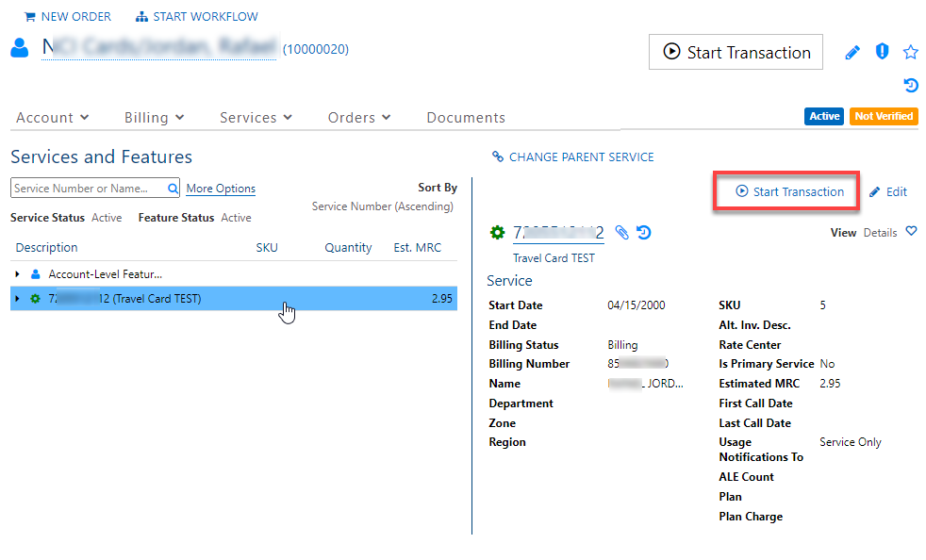The height and width of the screenshot is (560, 926).
Task: Open the edit pencil icon near Start Transaction
Action: (x=852, y=52)
